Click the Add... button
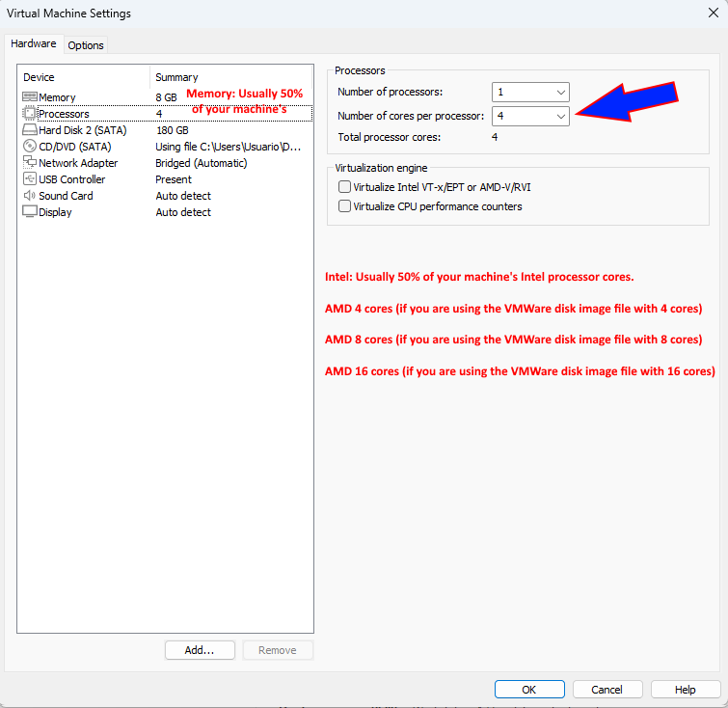The height and width of the screenshot is (708, 728). coord(199,650)
